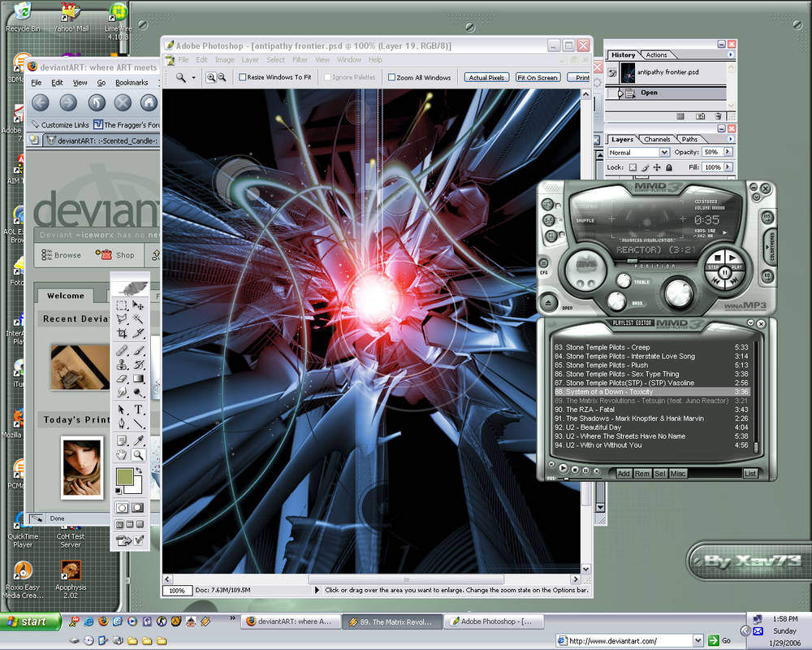The image size is (812, 650).
Task: Select the Path Selection arrow tool
Action: pyautogui.click(x=123, y=409)
